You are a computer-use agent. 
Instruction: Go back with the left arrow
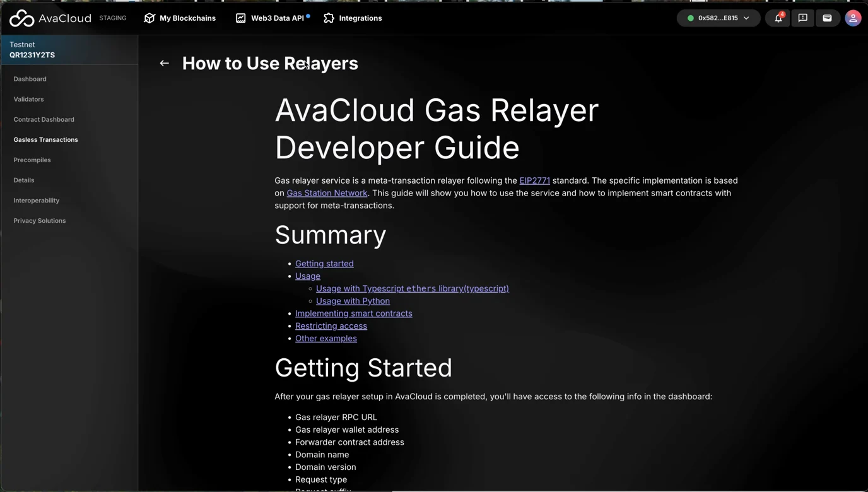pyautogui.click(x=165, y=63)
